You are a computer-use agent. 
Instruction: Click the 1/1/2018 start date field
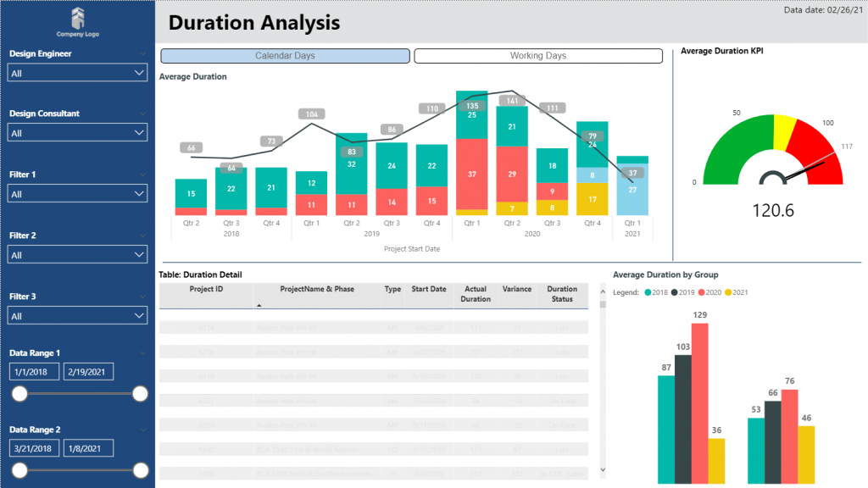point(33,371)
